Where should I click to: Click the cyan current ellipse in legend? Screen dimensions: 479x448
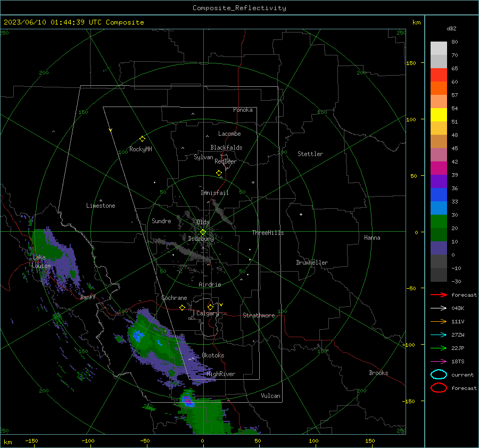tap(439, 374)
